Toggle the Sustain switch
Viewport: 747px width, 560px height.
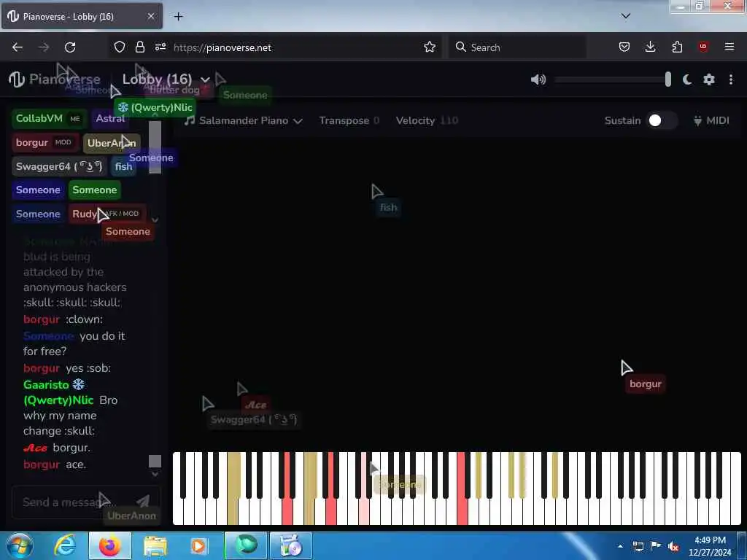coord(661,120)
